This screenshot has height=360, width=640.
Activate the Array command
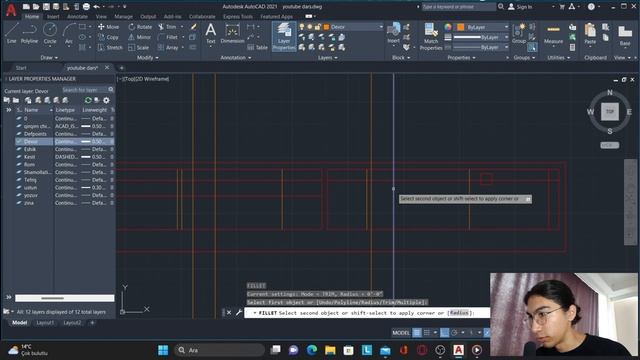(x=168, y=47)
